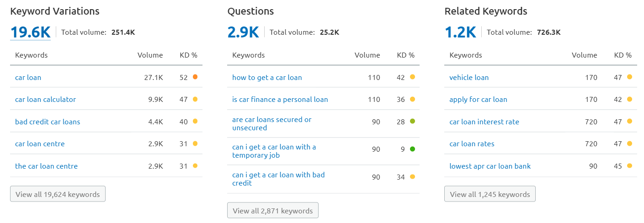Screen dimensions: 644x223
Task: Click the KD dot for car loan calculator
Action: click(x=195, y=99)
